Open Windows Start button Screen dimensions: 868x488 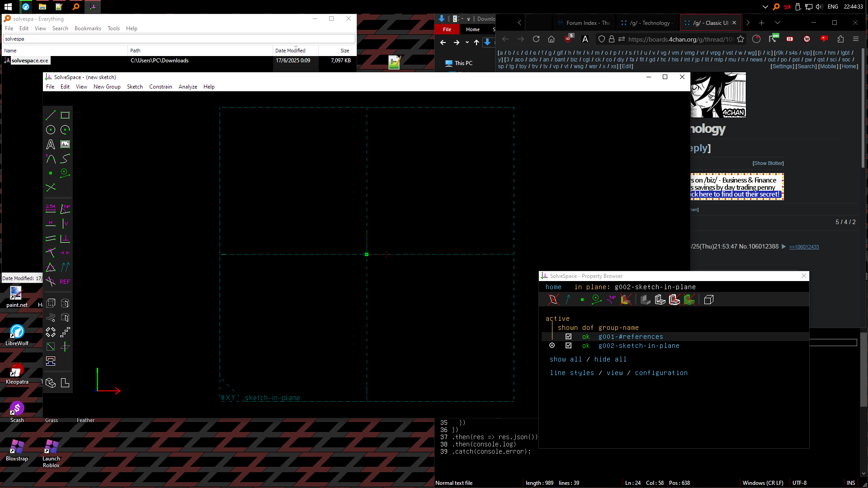8,7
